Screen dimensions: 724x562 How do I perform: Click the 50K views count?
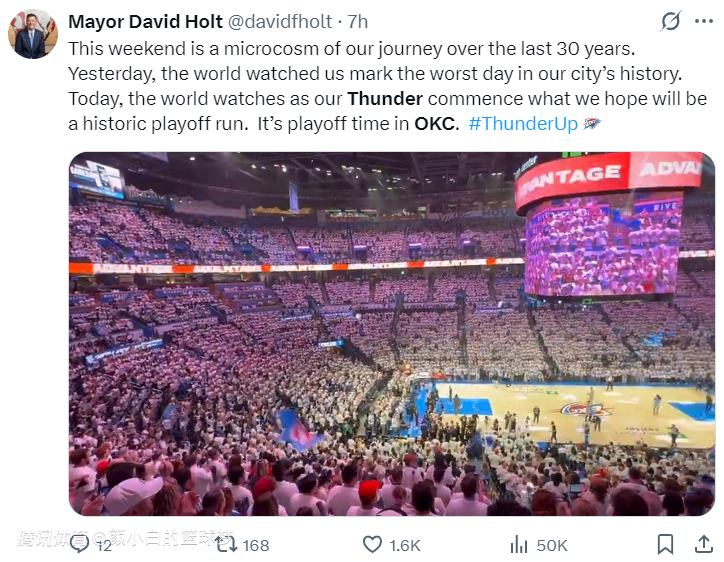point(552,545)
